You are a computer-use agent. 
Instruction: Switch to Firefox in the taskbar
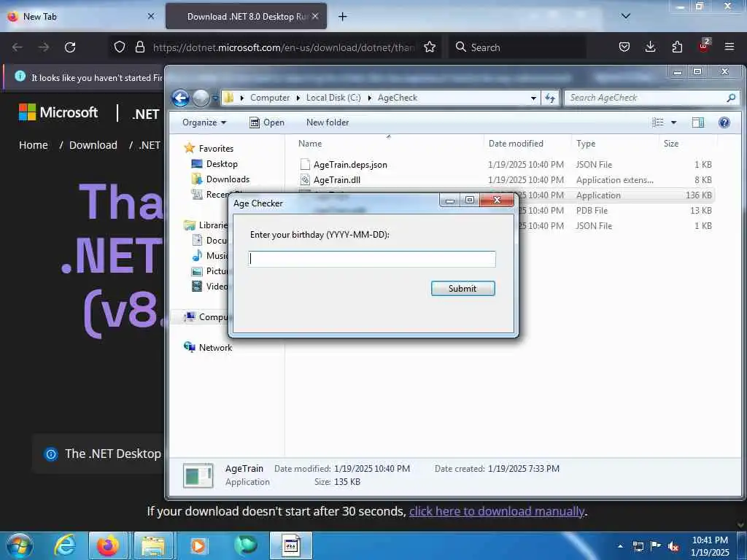pos(108,545)
